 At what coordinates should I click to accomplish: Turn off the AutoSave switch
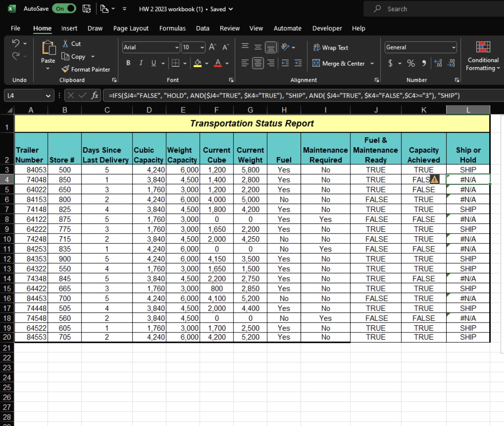point(64,9)
